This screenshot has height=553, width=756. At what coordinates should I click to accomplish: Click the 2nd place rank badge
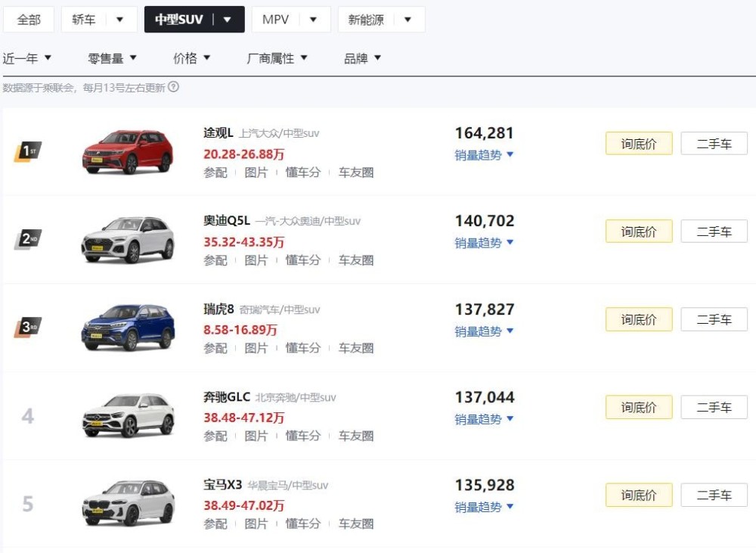click(x=28, y=240)
